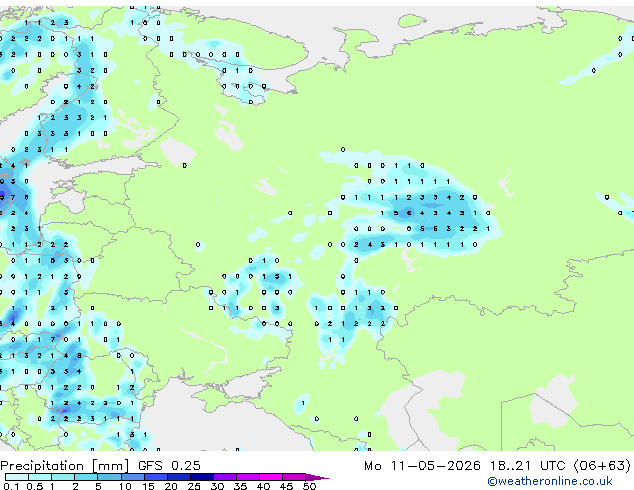Pick the 15–20 mm legend color box
This screenshot has height=490, width=634.
tap(156, 477)
